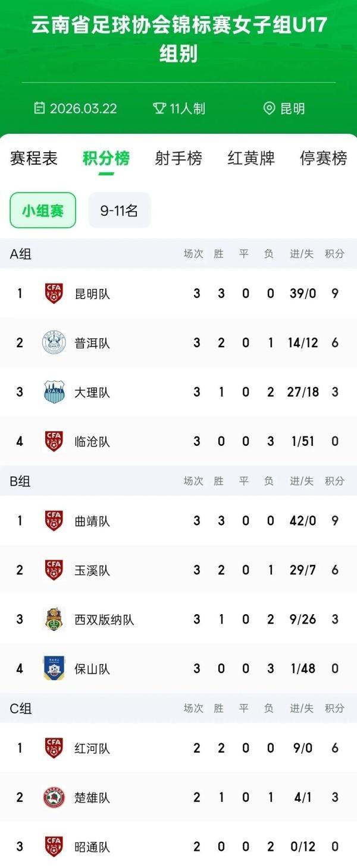The width and height of the screenshot is (357, 868).
Task: Click the location pin icon beside 昆明
Action: 270,108
